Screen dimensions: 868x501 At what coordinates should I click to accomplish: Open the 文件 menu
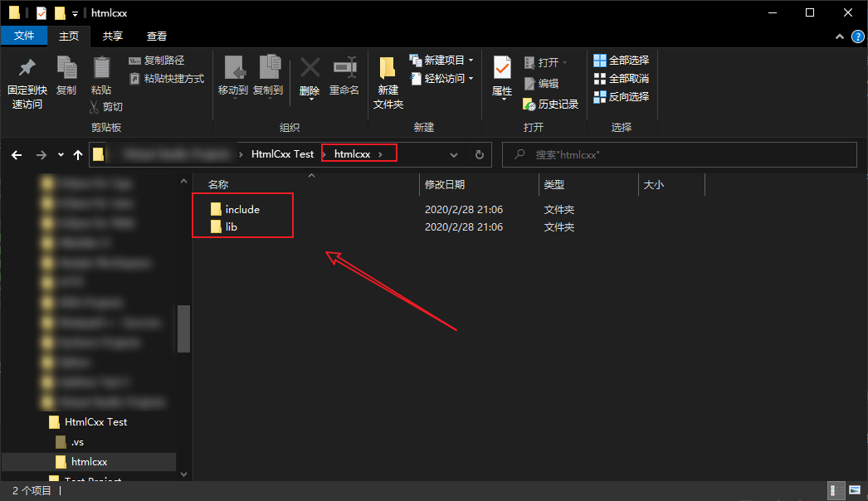25,36
